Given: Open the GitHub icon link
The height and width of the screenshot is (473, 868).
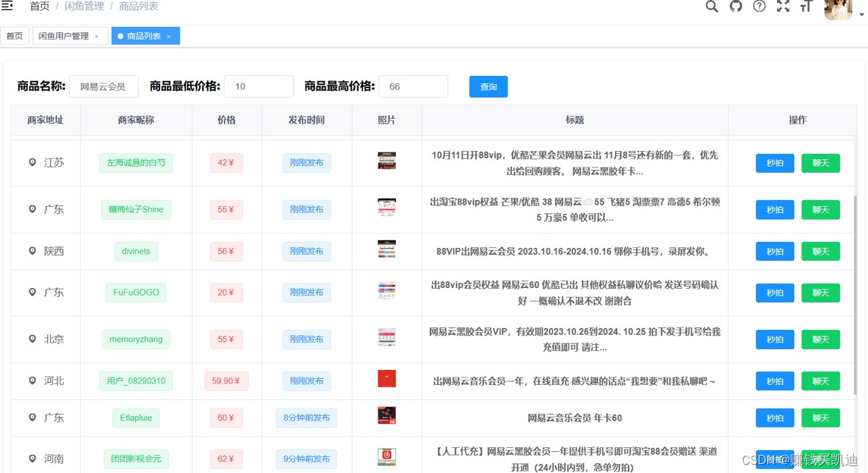Looking at the screenshot, I should (x=736, y=6).
